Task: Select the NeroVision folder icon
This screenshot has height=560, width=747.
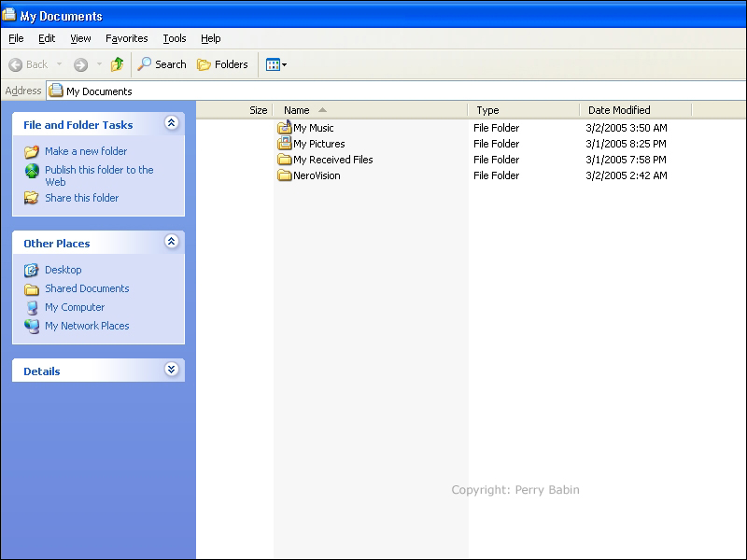Action: tap(285, 175)
